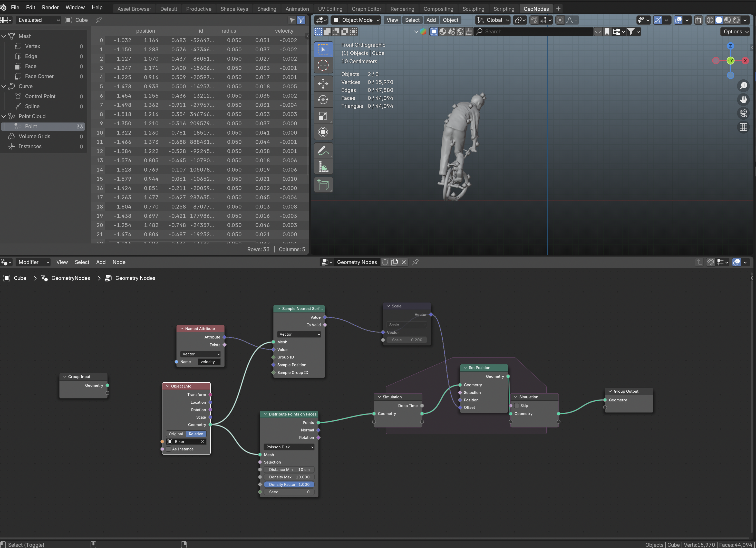Select the Scale tool in viewport

(323, 116)
